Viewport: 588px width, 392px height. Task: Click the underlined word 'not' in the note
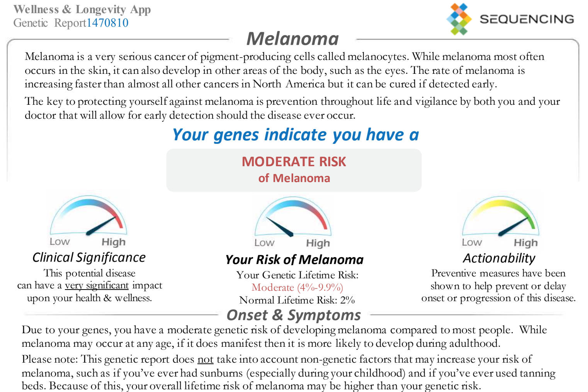206,359
